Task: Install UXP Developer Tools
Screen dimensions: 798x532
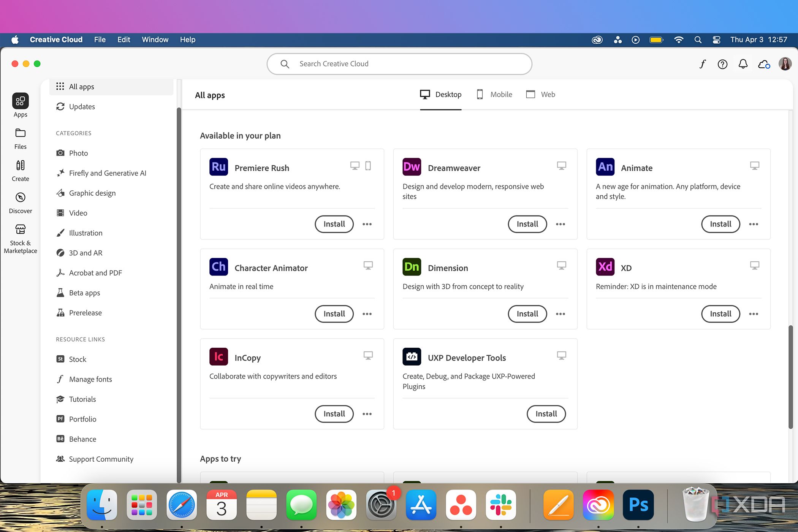Action: click(x=546, y=414)
